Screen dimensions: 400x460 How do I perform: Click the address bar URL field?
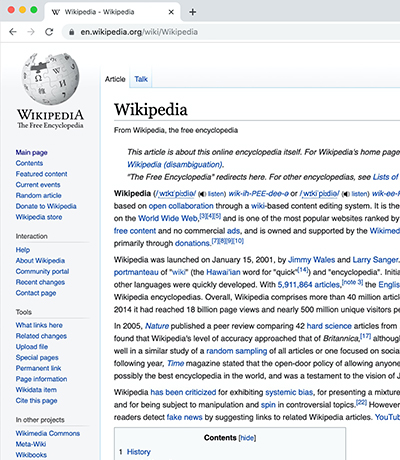230,32
